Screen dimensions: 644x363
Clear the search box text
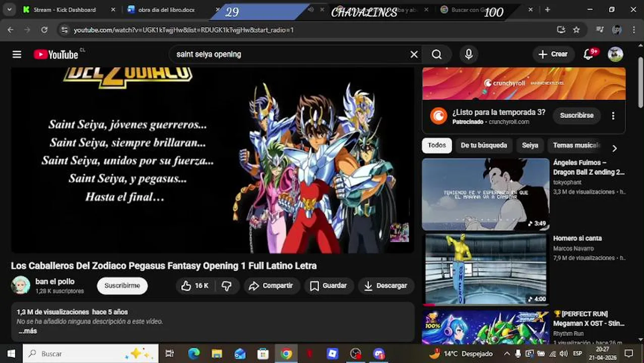coord(414,54)
